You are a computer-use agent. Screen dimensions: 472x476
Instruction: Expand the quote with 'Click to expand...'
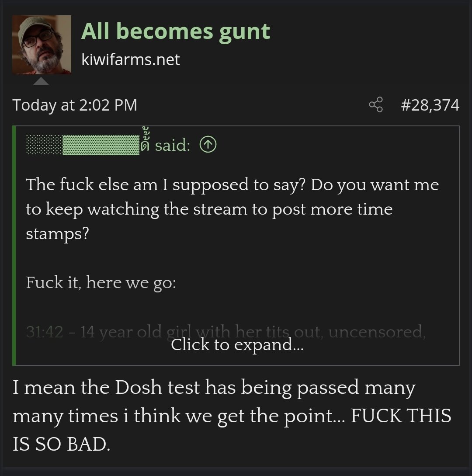point(237,344)
